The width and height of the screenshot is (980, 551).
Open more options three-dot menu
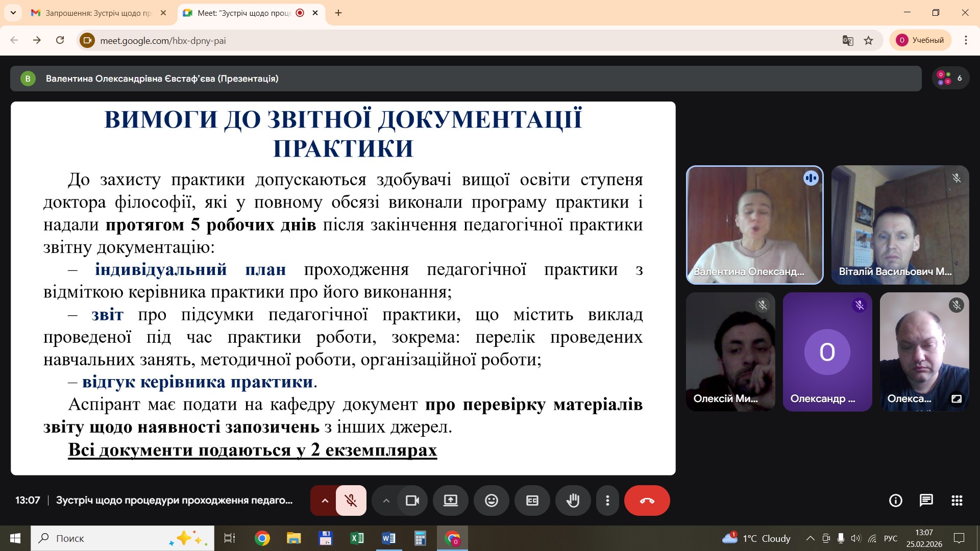click(x=607, y=500)
